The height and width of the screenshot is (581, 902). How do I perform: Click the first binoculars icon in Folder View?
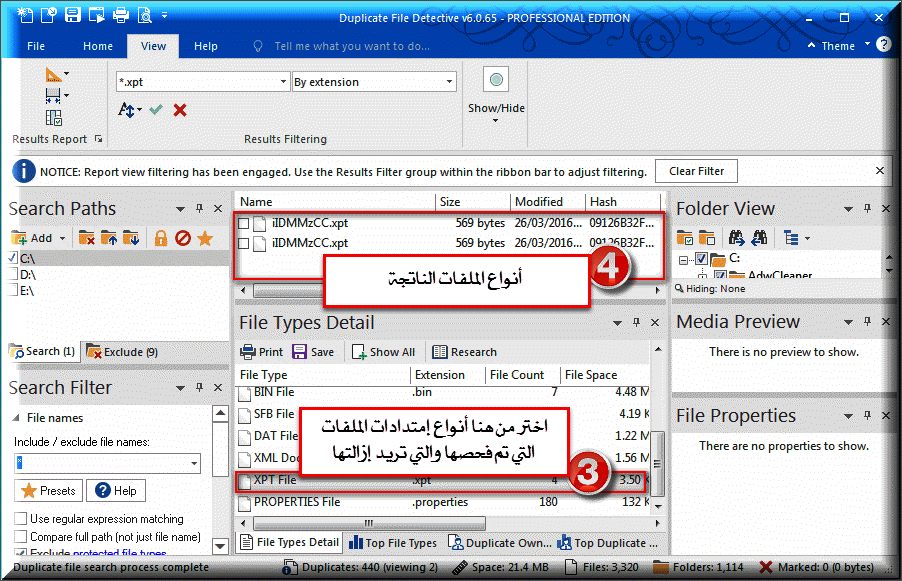(736, 238)
